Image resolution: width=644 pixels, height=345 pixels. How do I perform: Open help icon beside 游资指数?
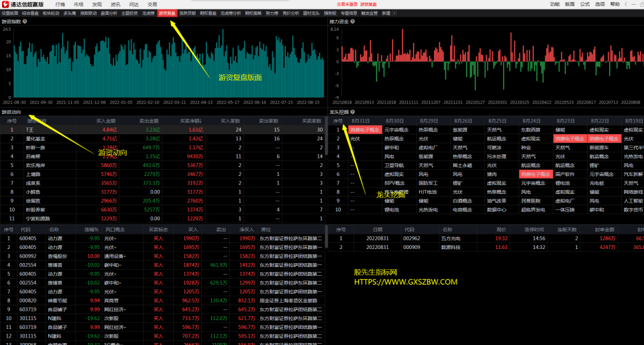25,21
